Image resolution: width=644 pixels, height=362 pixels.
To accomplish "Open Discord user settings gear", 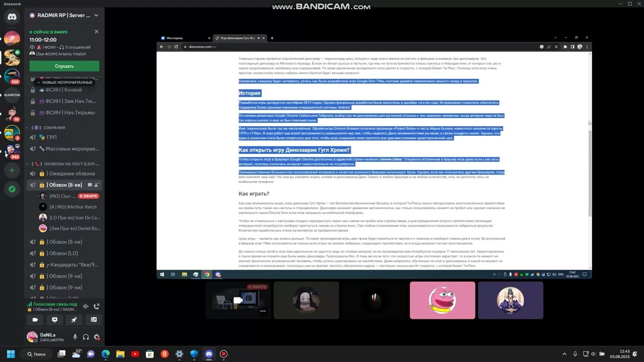I will coord(97,337).
